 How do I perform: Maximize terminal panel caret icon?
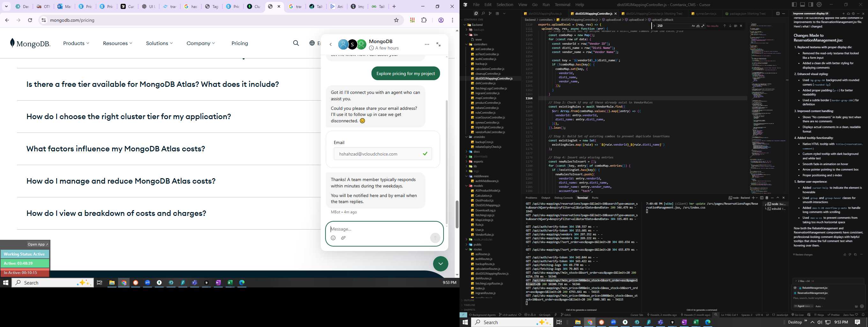click(778, 198)
